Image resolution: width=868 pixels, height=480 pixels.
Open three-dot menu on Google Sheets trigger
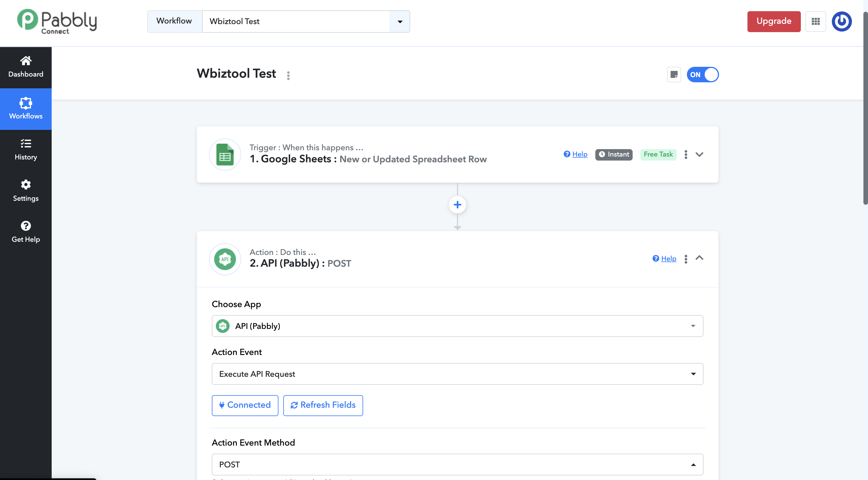[686, 155]
